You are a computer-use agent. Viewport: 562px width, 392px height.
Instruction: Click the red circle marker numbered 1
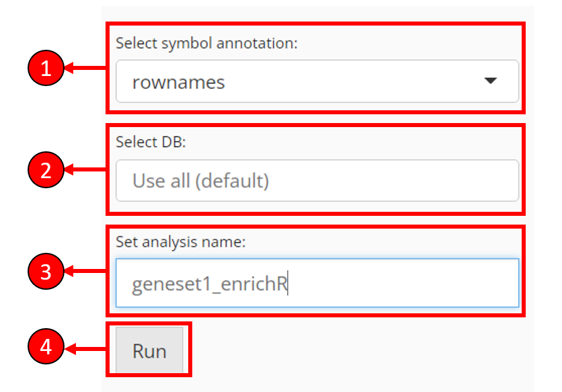[x=46, y=68]
